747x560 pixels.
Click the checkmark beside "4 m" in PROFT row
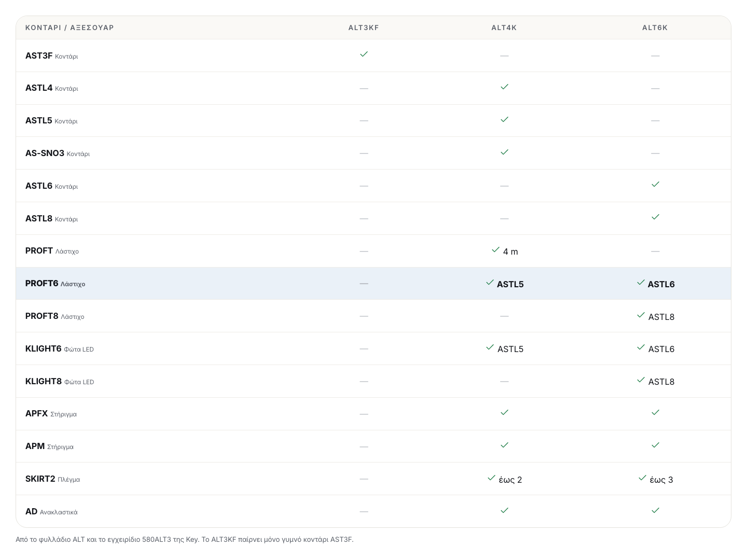(x=495, y=249)
